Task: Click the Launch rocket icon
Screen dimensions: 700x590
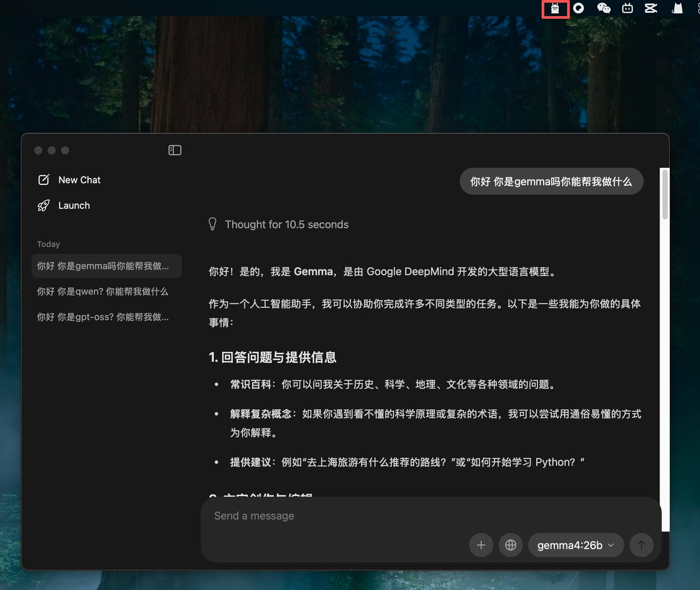Action: click(x=44, y=205)
